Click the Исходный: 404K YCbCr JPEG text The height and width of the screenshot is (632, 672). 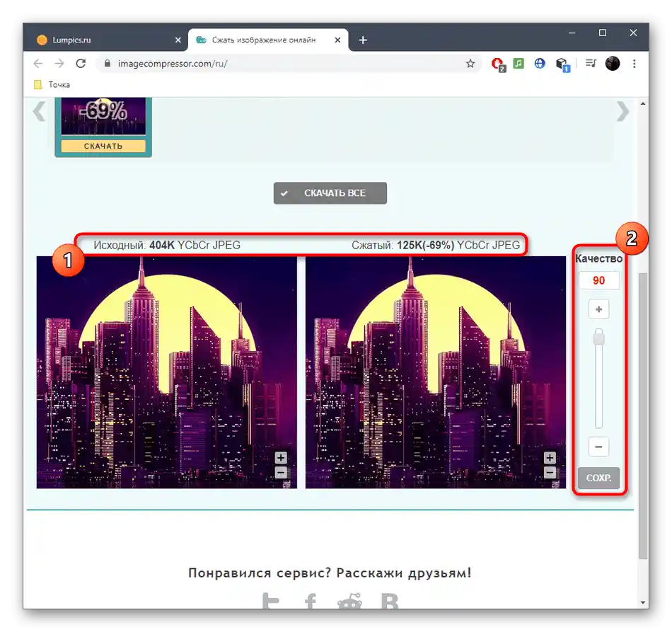point(167,246)
